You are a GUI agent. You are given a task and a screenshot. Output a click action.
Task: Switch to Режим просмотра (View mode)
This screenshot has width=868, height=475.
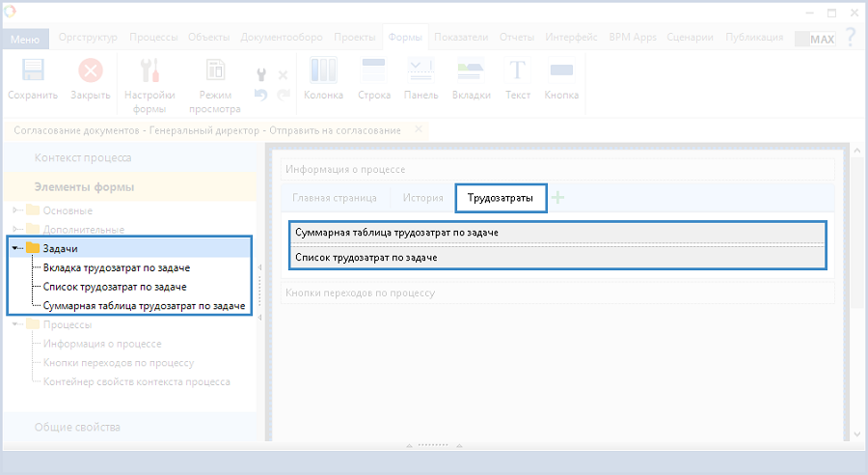(x=214, y=71)
